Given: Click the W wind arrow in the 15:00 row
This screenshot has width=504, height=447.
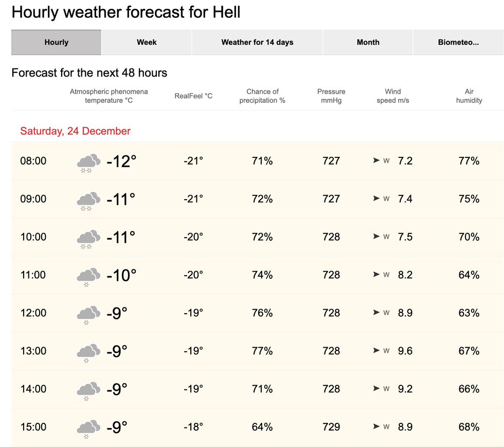Looking at the screenshot, I should pyautogui.click(x=377, y=427).
